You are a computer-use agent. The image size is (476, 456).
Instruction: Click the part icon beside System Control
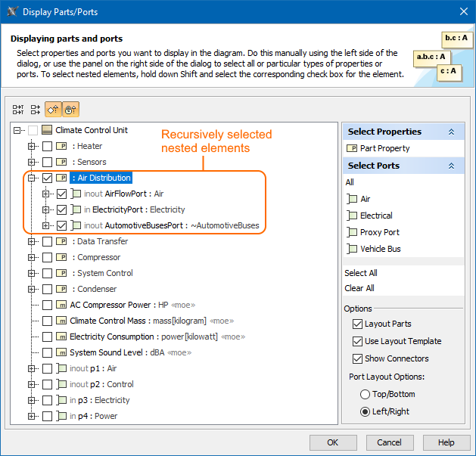[61, 273]
